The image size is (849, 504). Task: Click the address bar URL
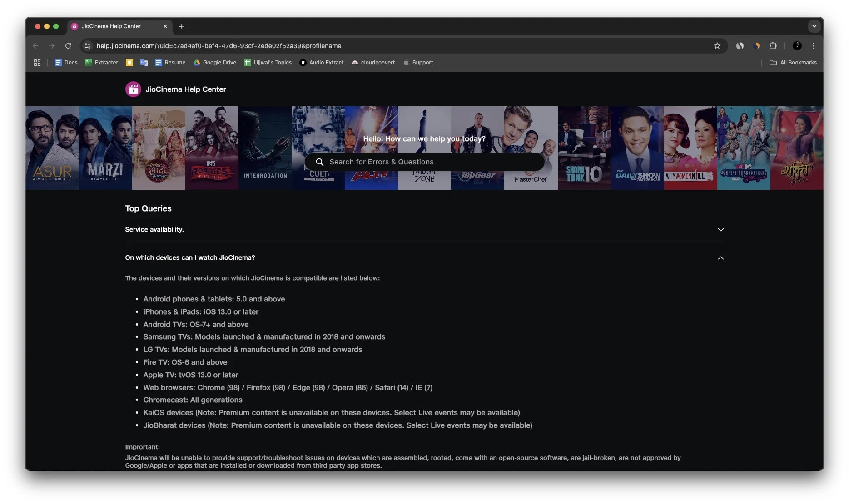pyautogui.click(x=219, y=46)
